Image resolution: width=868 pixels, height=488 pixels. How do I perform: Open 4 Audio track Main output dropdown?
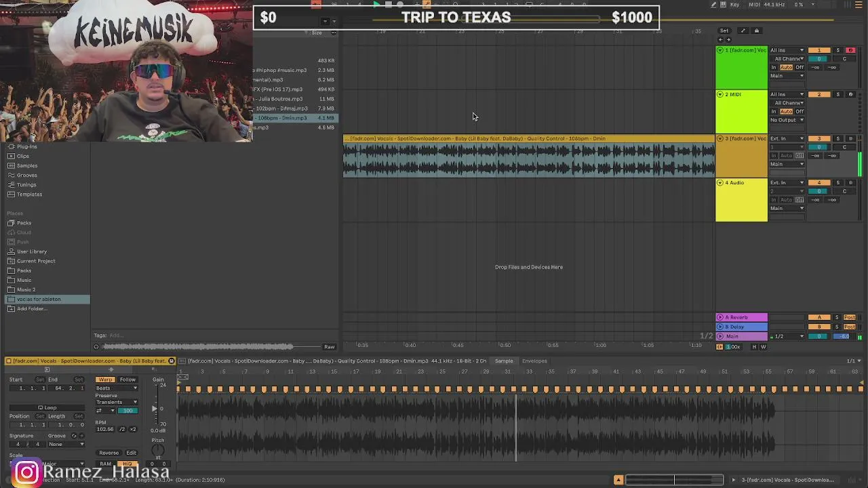pyautogui.click(x=787, y=208)
